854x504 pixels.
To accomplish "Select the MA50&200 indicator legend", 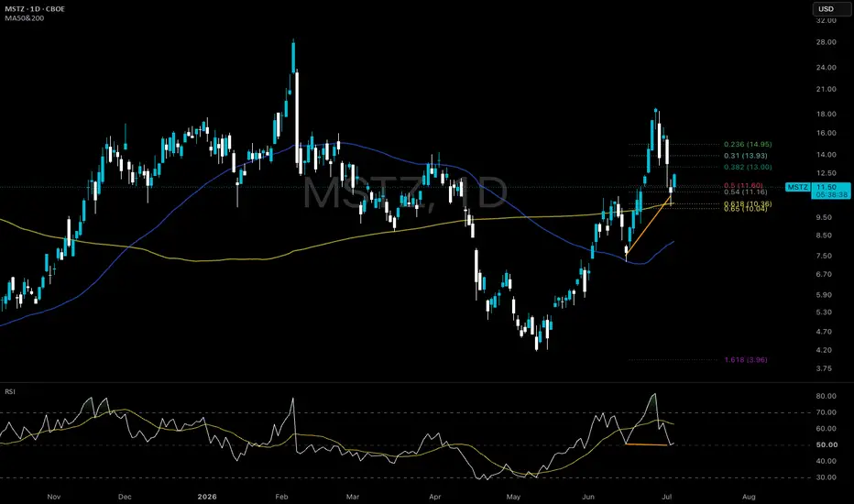I will 25,18.
